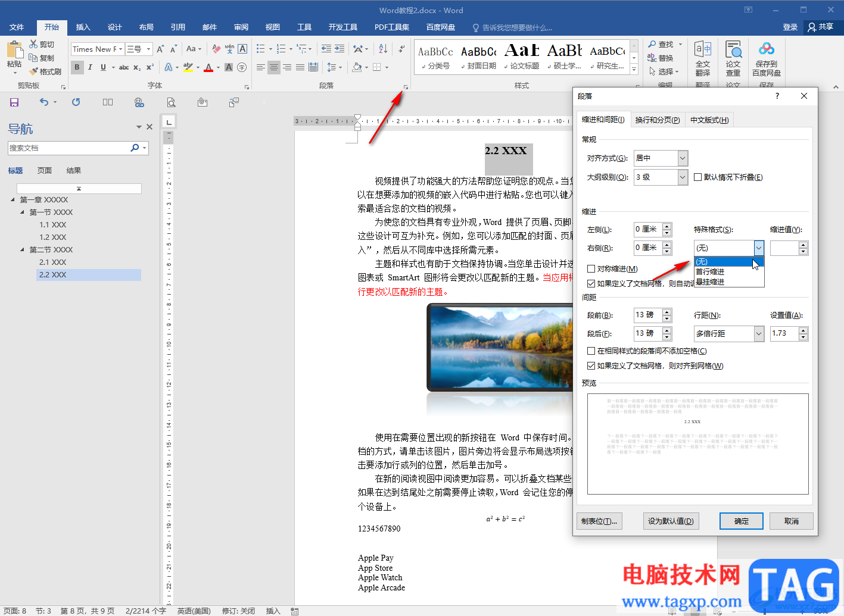Click 登录 sign-in link

(x=790, y=27)
